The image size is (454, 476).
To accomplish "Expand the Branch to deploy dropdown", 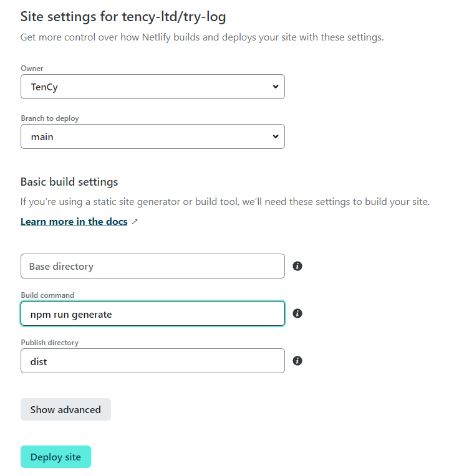I will point(152,137).
